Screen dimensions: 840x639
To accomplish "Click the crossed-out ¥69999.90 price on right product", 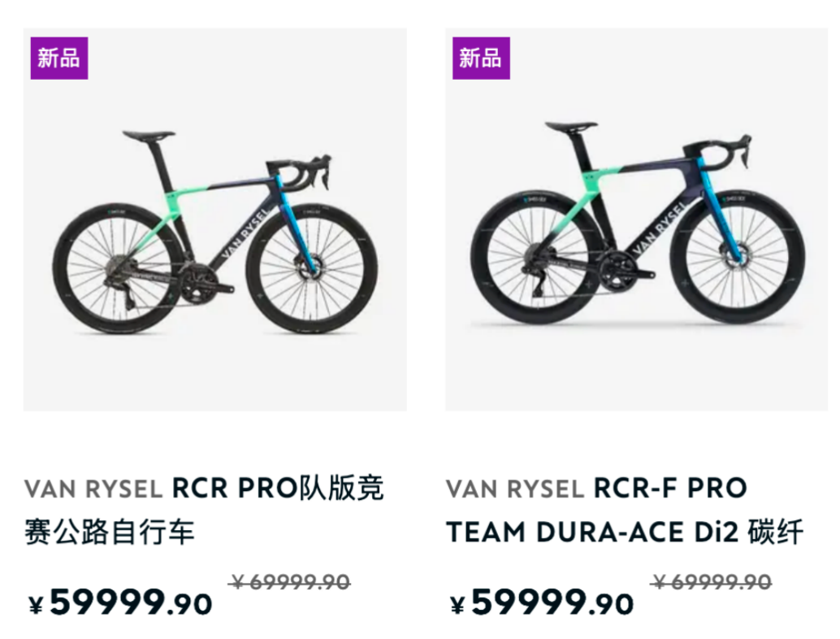I will (712, 582).
